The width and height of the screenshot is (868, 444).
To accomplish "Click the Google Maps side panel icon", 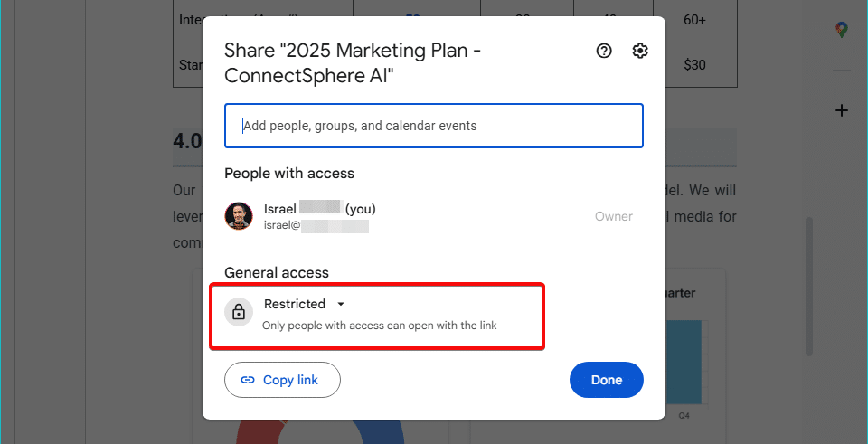I will click(842, 30).
